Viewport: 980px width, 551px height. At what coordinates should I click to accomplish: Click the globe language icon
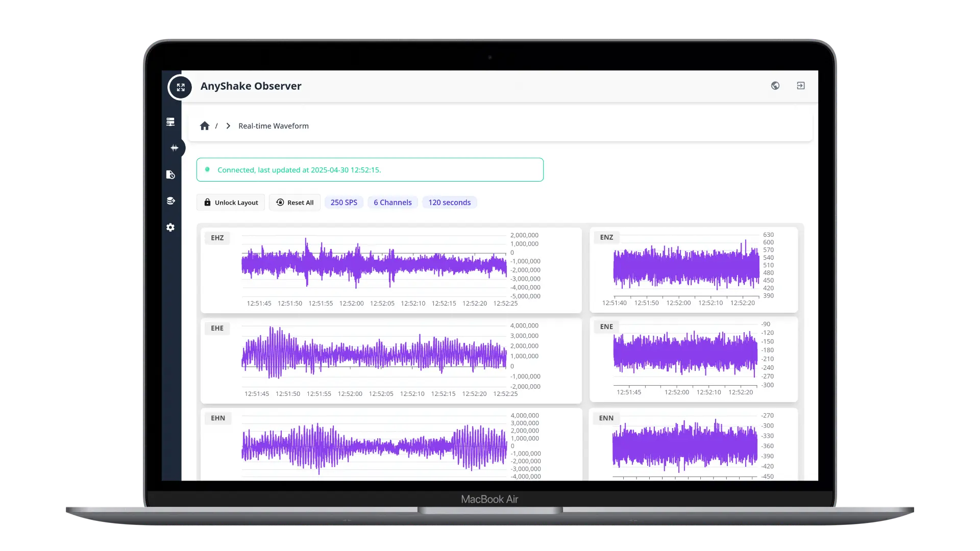[x=775, y=86]
